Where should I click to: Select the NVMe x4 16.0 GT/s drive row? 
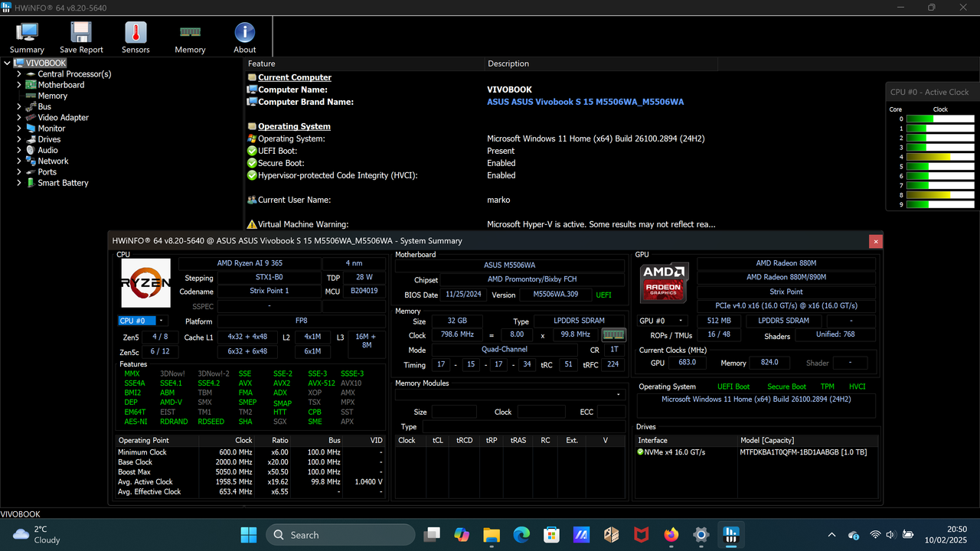(756, 452)
